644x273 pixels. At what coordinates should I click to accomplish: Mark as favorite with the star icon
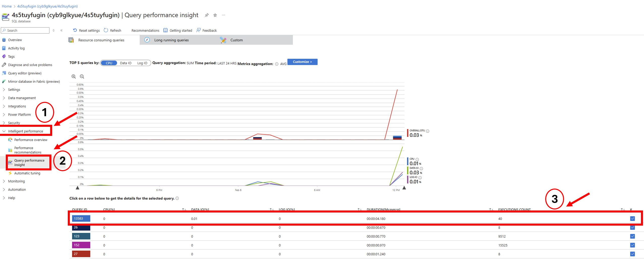pyautogui.click(x=215, y=15)
